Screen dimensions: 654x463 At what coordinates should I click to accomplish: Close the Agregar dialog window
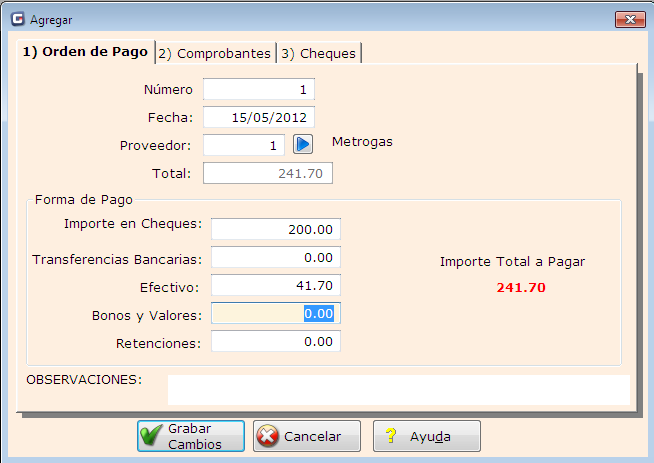pos(628,19)
